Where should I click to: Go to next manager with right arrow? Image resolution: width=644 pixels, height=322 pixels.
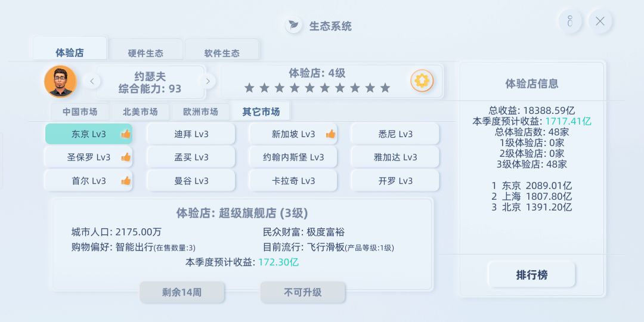pyautogui.click(x=208, y=81)
